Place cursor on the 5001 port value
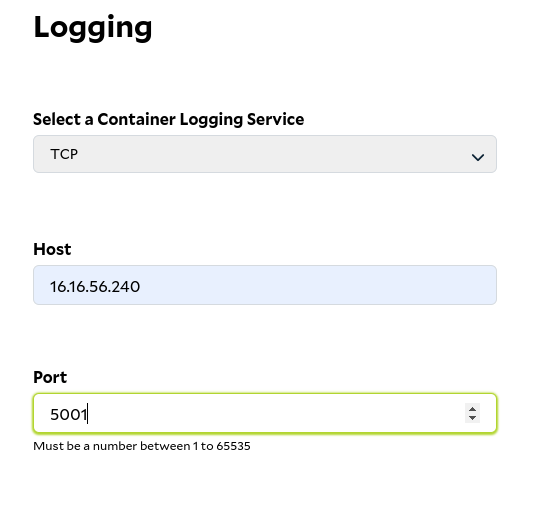The height and width of the screenshot is (519, 536). tap(69, 414)
